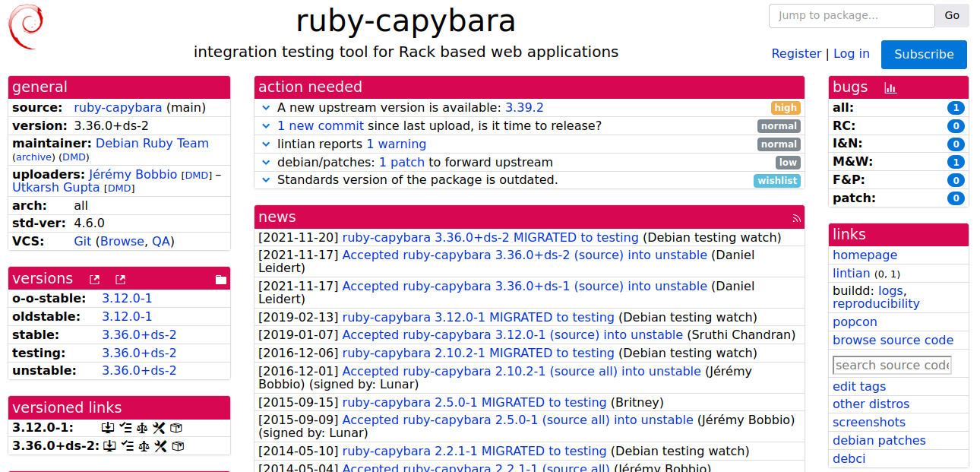Click the Subscribe button
The image size is (980, 472).
coord(924,55)
